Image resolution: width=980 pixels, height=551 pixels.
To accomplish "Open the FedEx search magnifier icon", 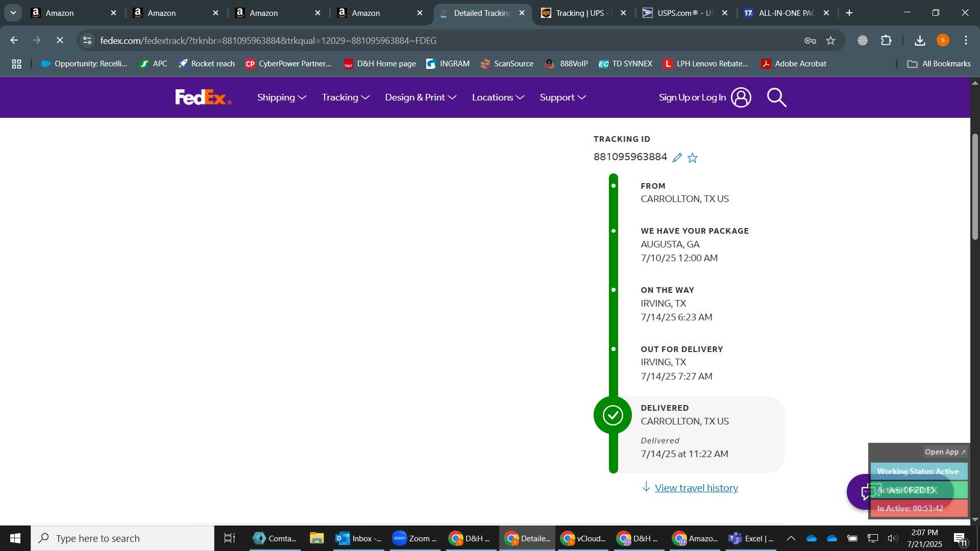I will 776,97.
